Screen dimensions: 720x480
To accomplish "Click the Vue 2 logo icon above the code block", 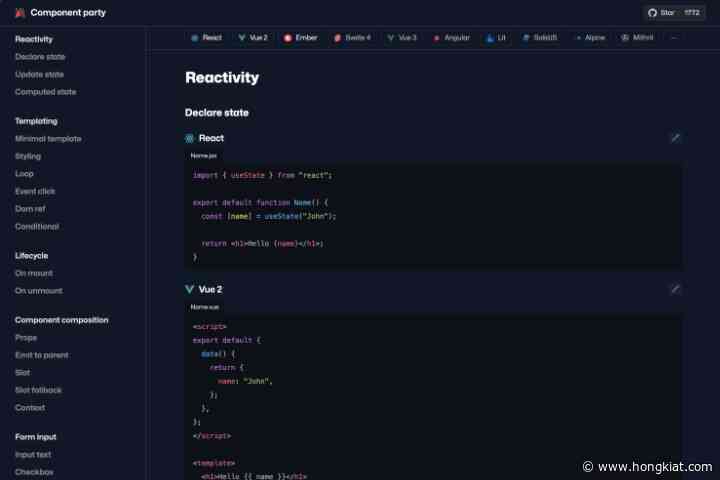I will tap(189, 289).
